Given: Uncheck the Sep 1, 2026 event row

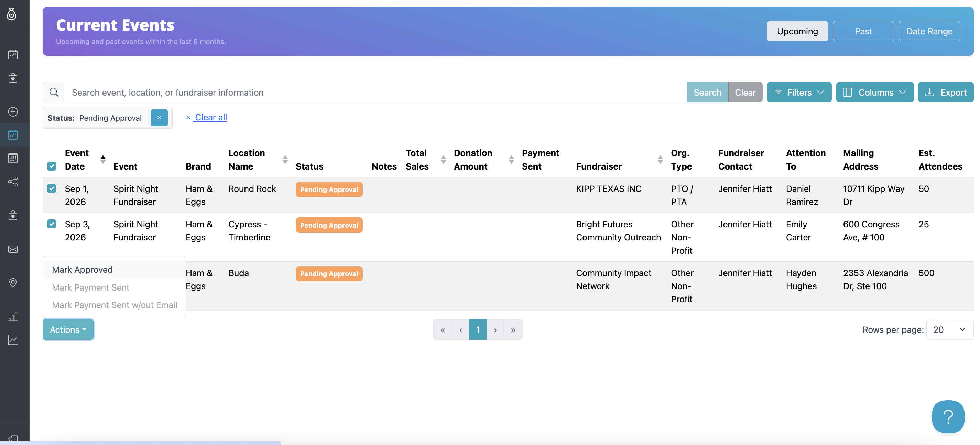Looking at the screenshot, I should pos(52,188).
